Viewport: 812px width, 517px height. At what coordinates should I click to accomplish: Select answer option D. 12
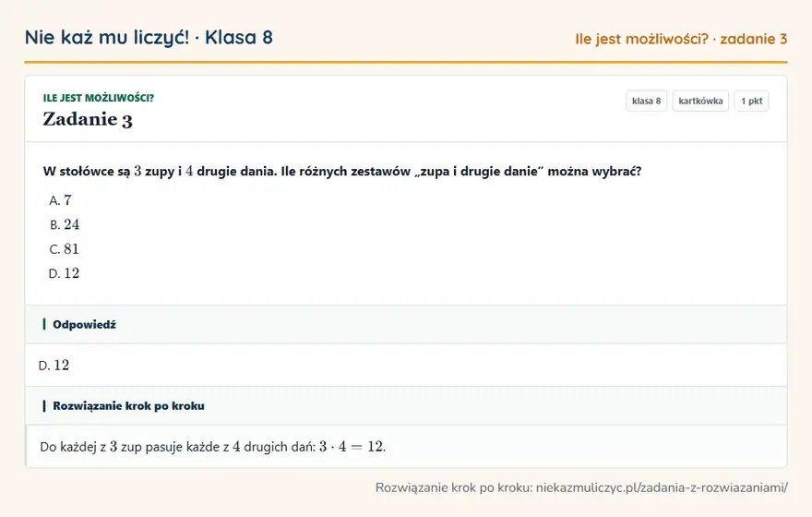[x=65, y=273]
